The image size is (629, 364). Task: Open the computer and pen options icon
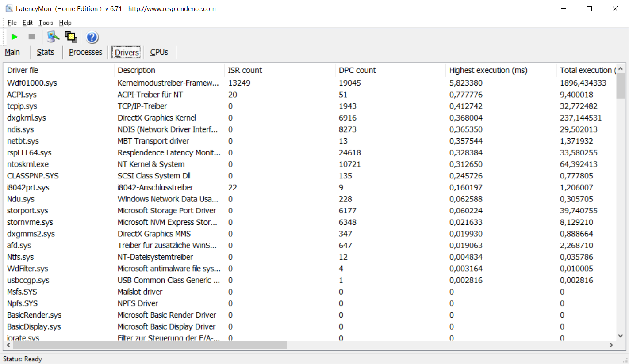coord(53,37)
